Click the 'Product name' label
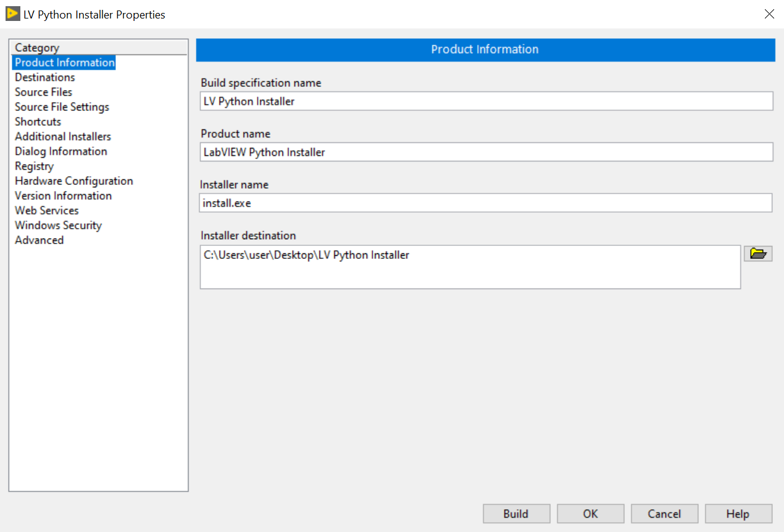 point(236,134)
